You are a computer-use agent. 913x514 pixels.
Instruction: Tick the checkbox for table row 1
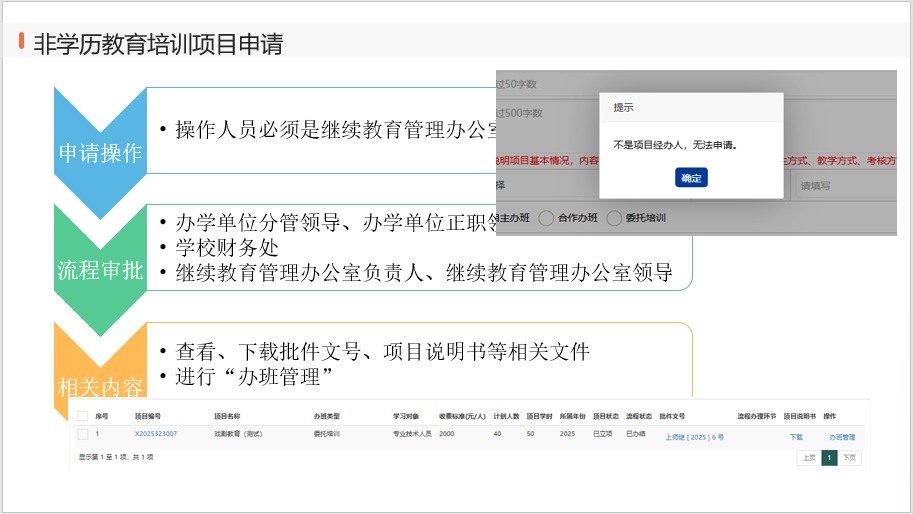83,434
